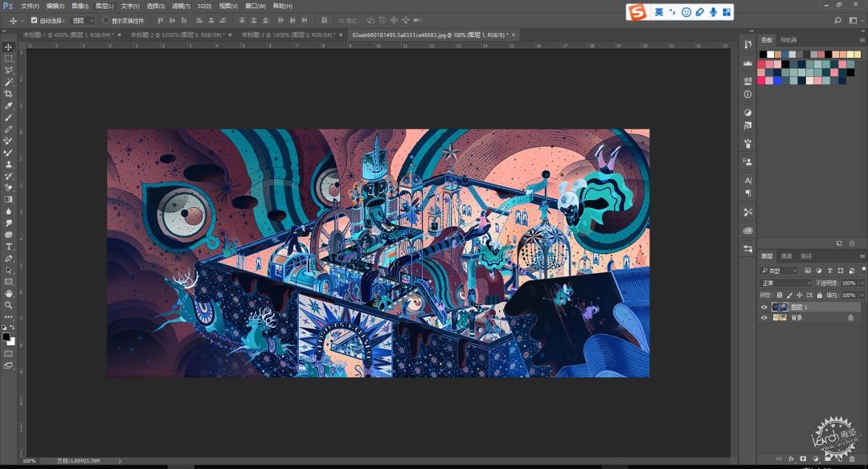Select the Path Selection arrow tool
Screen dimensions: 868x469
[8, 270]
